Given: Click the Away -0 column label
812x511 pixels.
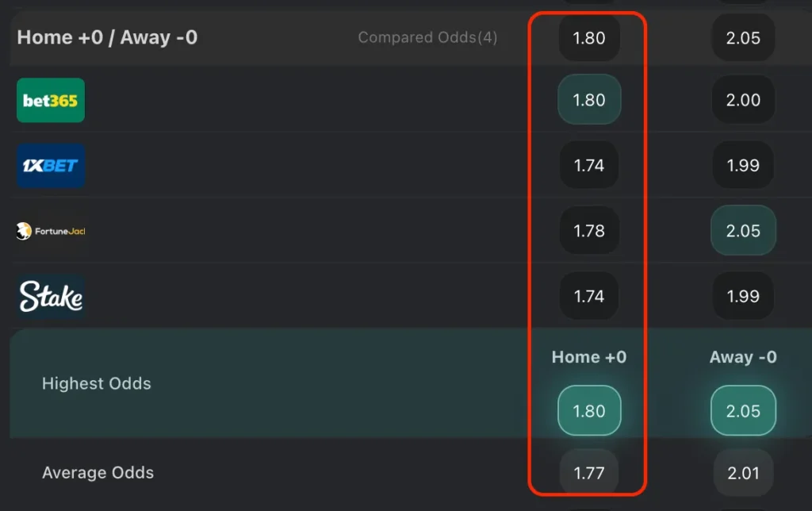Looking at the screenshot, I should tap(743, 357).
